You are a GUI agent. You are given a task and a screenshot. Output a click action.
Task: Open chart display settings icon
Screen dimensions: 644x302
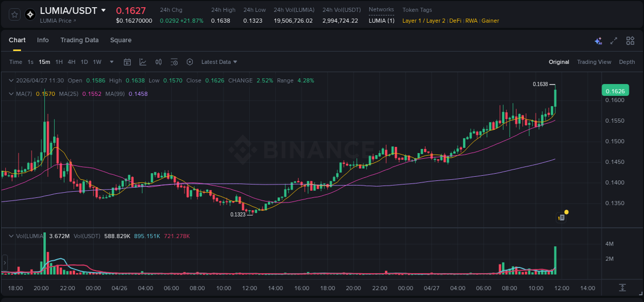174,62
